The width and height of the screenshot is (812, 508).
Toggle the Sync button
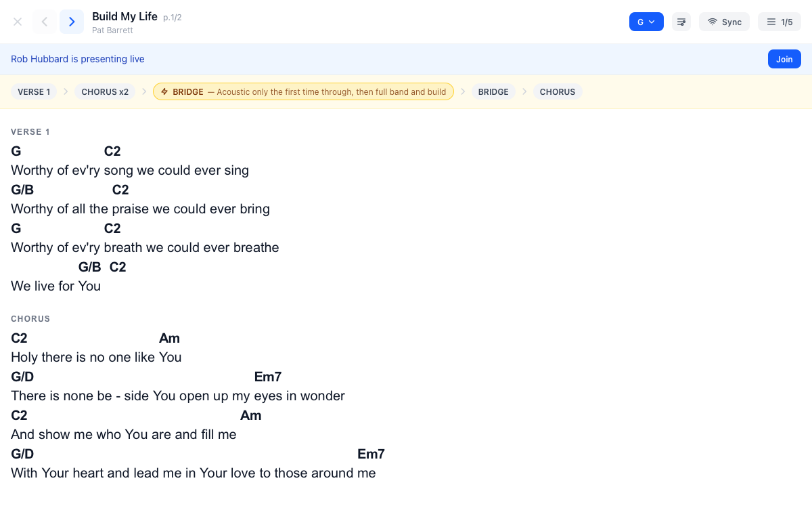(x=724, y=22)
